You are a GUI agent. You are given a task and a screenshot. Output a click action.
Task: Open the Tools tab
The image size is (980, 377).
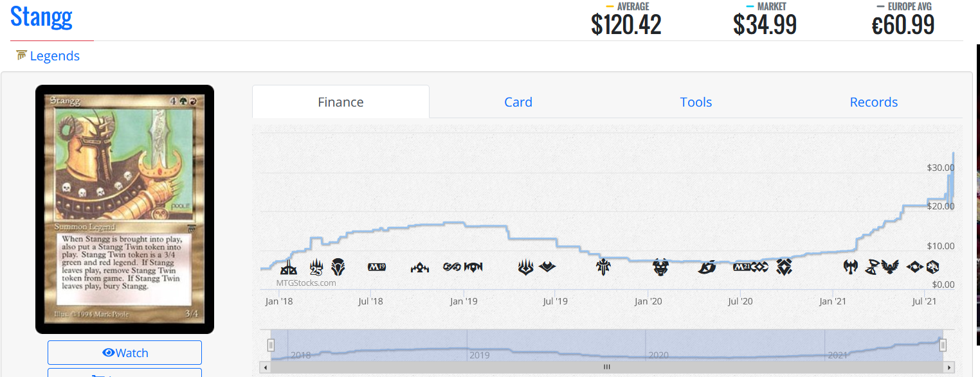pos(696,102)
